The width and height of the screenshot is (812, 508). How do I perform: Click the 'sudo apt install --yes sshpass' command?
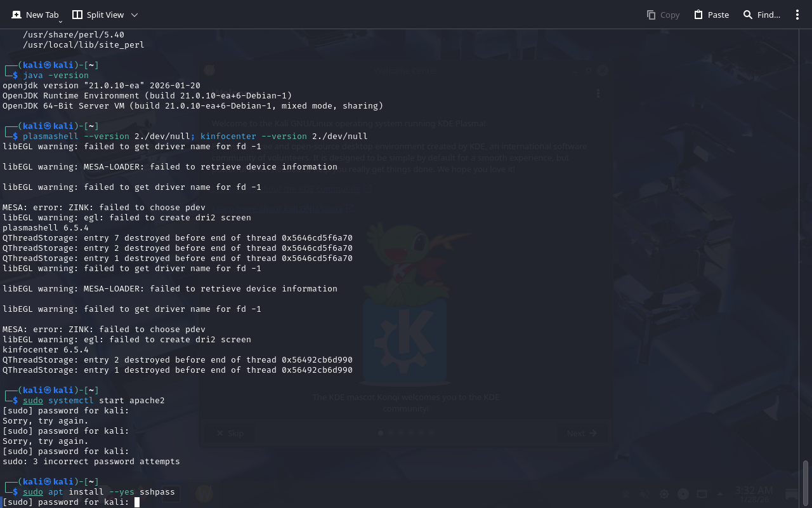[99, 492]
